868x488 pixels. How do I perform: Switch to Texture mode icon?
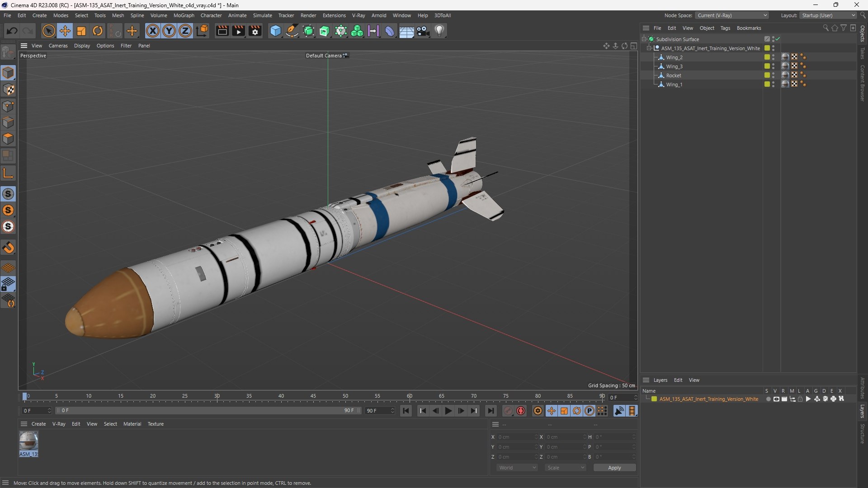pos(8,89)
